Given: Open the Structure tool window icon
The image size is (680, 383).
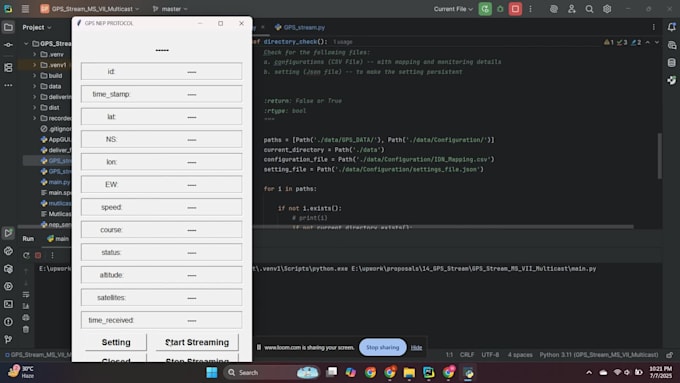Looking at the screenshot, I should click(x=8, y=67).
